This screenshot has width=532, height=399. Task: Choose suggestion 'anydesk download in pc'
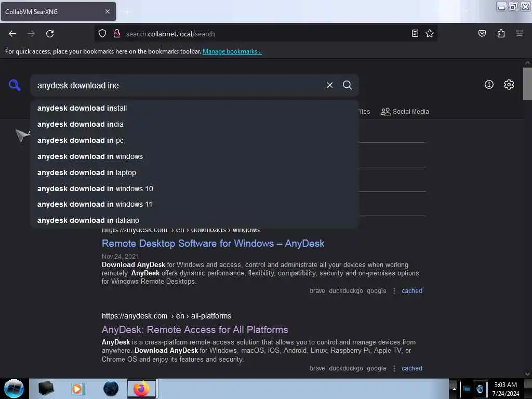194,140
